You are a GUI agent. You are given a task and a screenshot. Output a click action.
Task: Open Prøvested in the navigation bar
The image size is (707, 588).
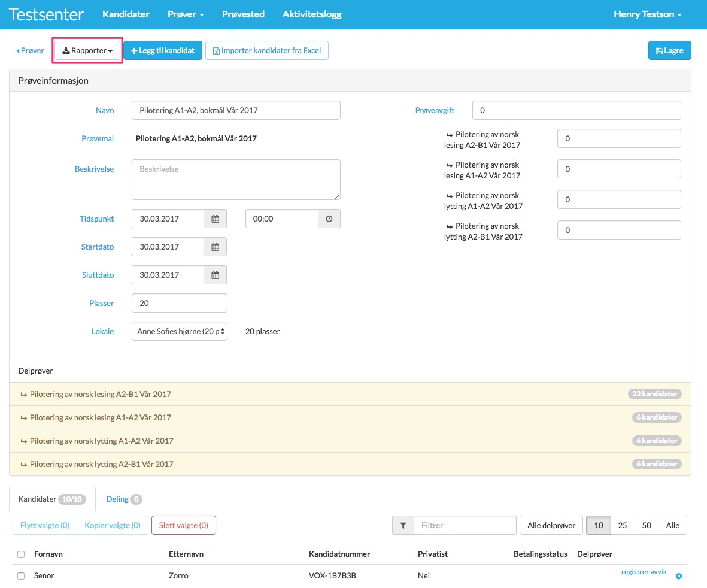(243, 14)
